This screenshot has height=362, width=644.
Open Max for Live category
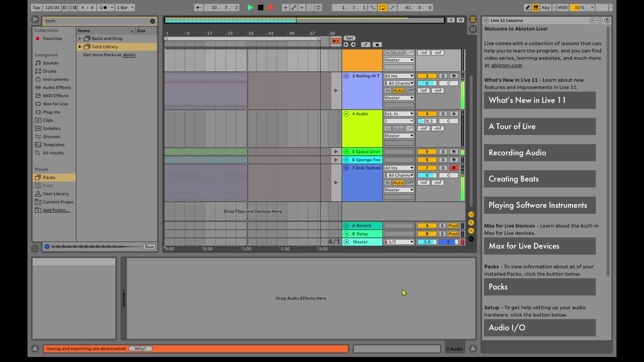click(x=55, y=104)
